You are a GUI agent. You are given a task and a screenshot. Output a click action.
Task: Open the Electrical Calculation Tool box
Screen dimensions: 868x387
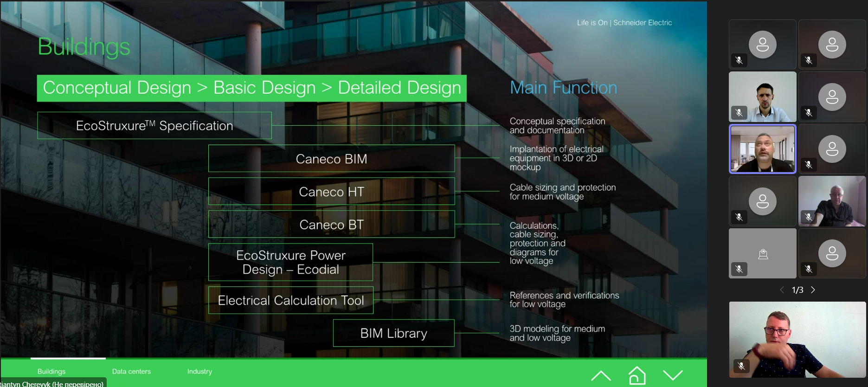point(290,300)
